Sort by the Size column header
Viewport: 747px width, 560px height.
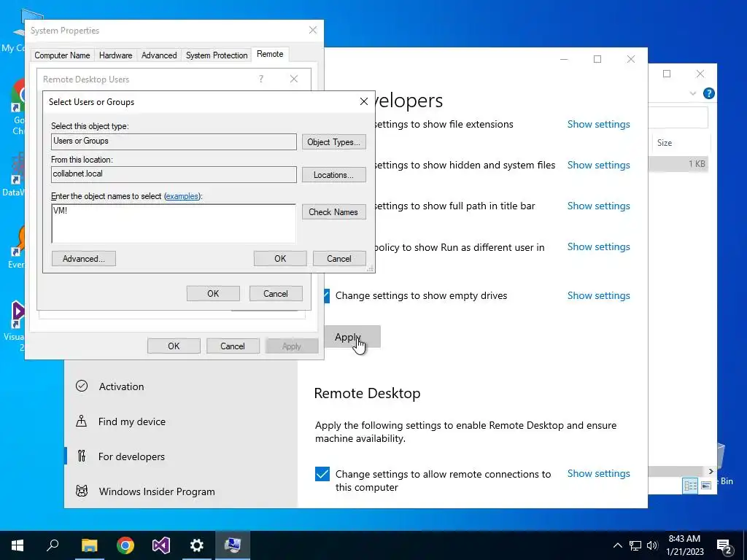(665, 143)
